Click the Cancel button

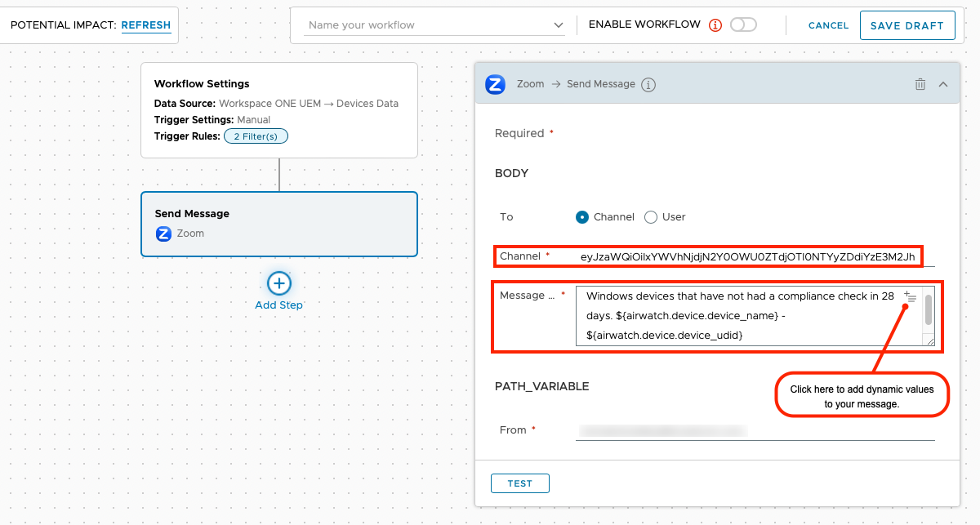828,25
